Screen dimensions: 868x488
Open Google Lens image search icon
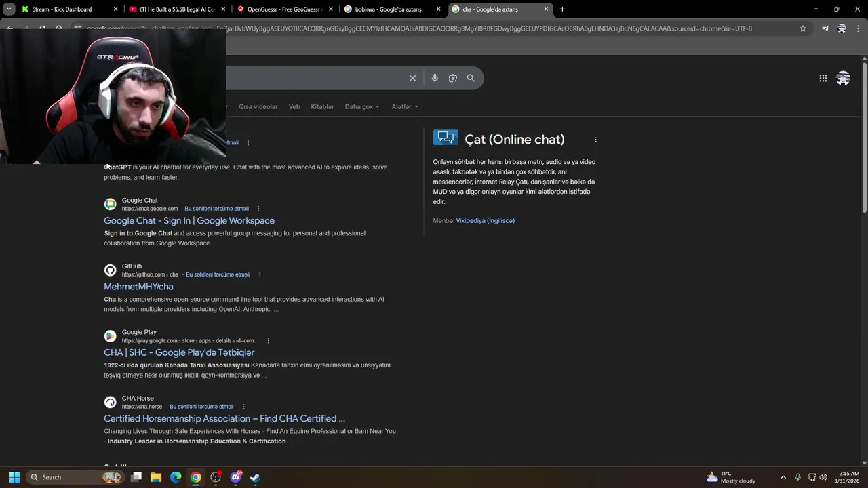(x=452, y=78)
